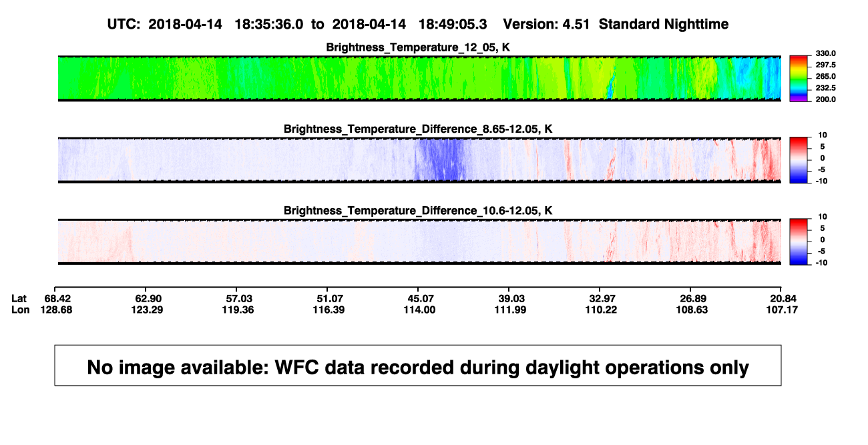Click the start time '18:35:36.0' in header
This screenshot has height=445, width=868.
point(269,24)
